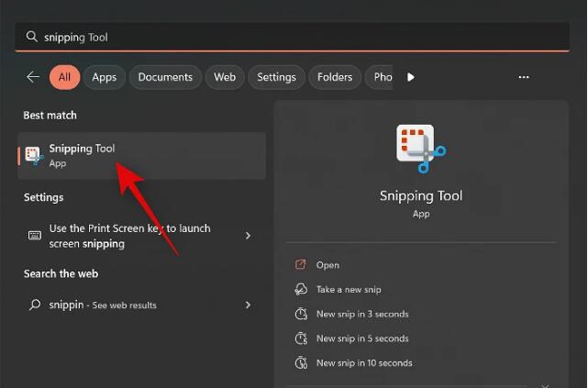Switch to the Settings filter tab

pos(276,77)
